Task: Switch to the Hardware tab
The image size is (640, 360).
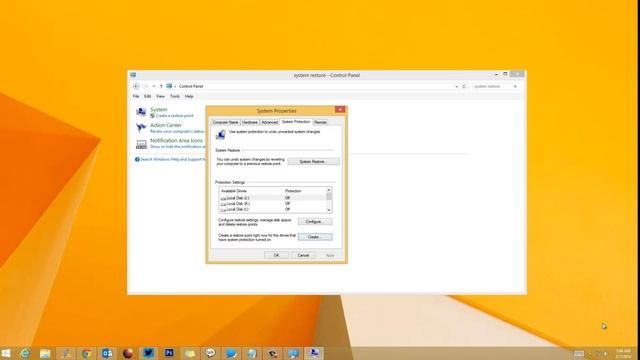Action: tap(250, 122)
